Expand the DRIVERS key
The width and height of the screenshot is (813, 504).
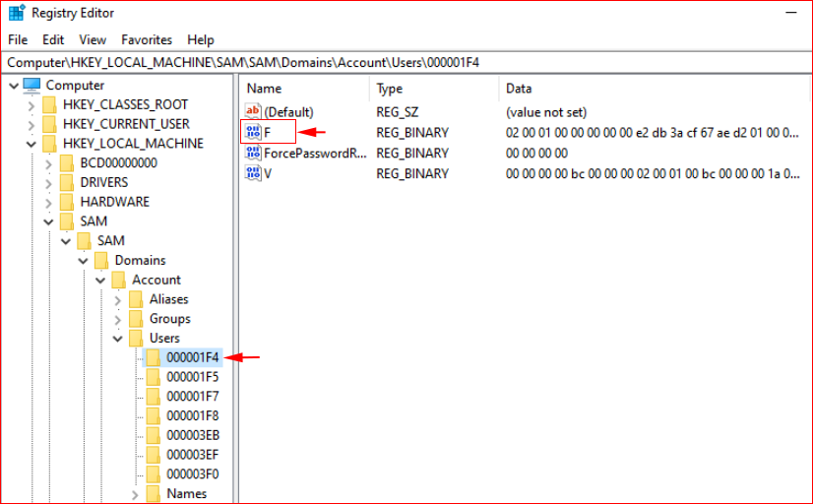[x=49, y=183]
